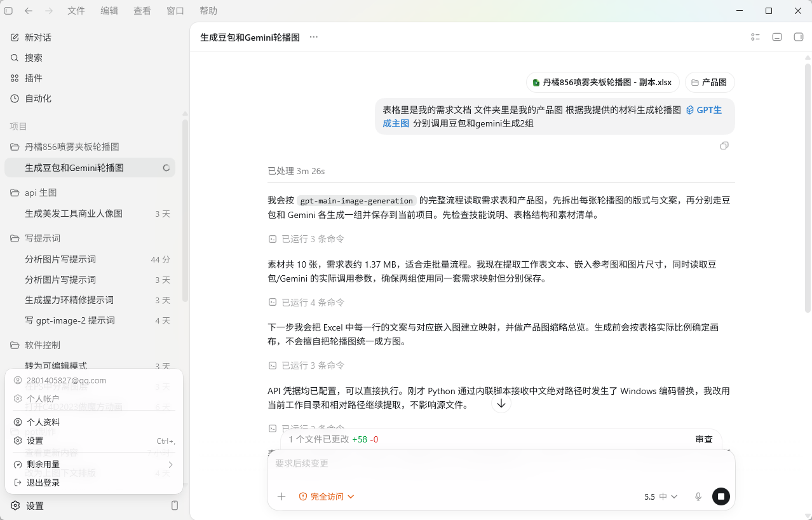Stop generation with the black stop button
The height and width of the screenshot is (520, 812).
coord(721,496)
